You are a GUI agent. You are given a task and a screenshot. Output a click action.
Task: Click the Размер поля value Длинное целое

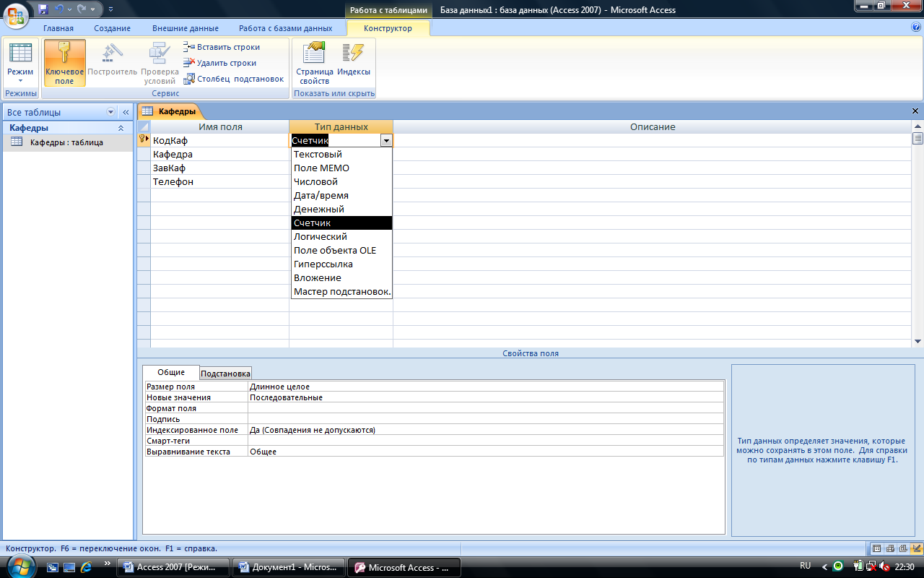[x=486, y=387]
